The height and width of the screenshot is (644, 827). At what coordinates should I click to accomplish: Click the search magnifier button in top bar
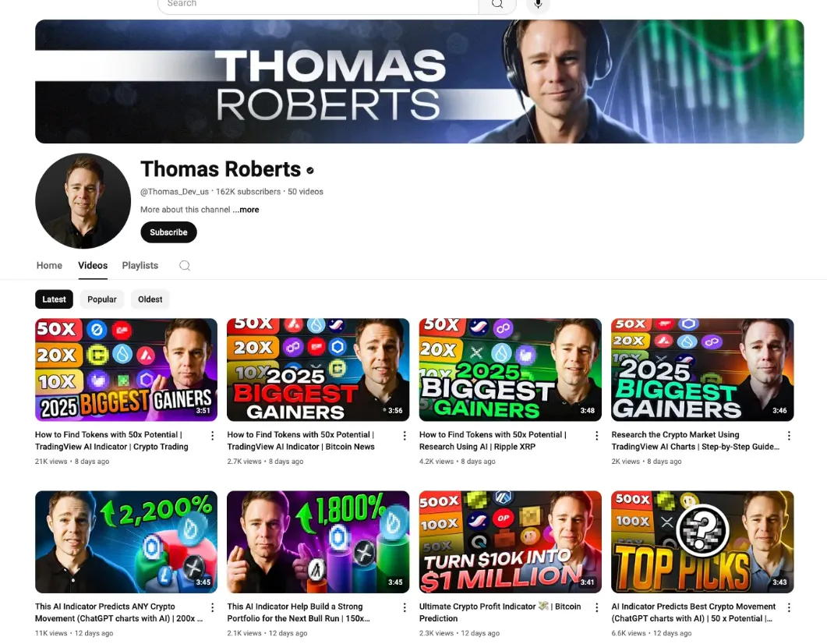pyautogui.click(x=497, y=4)
